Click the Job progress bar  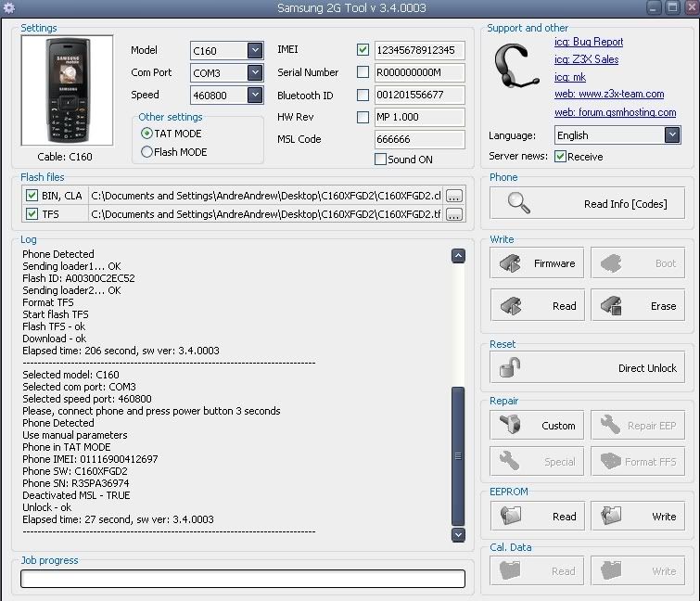pos(243,579)
